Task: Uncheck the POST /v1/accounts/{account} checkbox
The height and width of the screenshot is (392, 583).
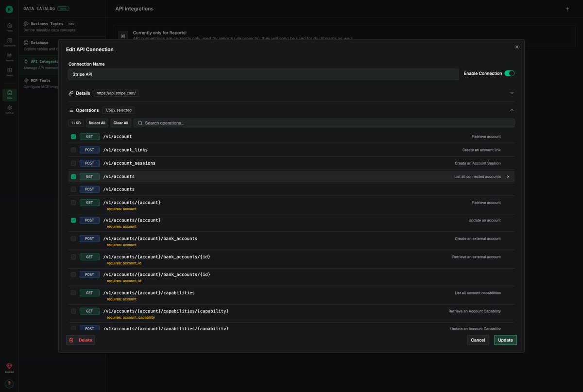Action: 73,221
